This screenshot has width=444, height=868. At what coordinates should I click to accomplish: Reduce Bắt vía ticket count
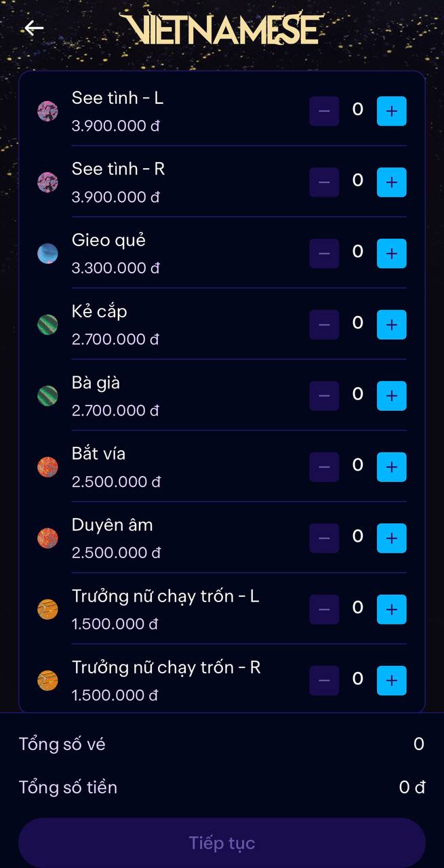(324, 467)
